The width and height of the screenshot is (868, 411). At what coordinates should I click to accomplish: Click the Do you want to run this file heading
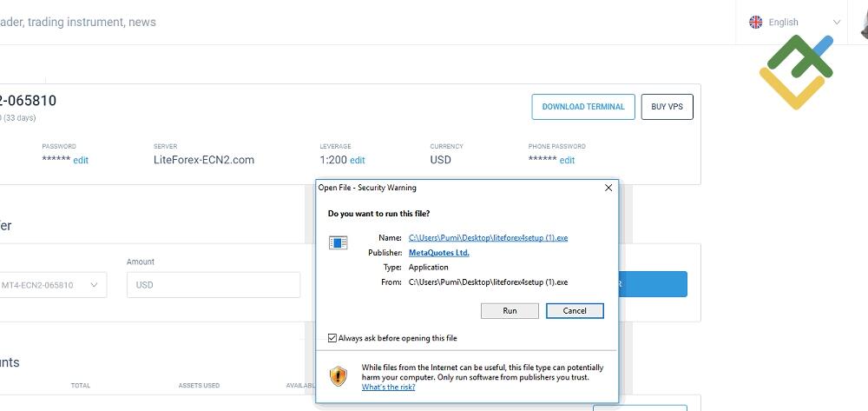(x=378, y=213)
